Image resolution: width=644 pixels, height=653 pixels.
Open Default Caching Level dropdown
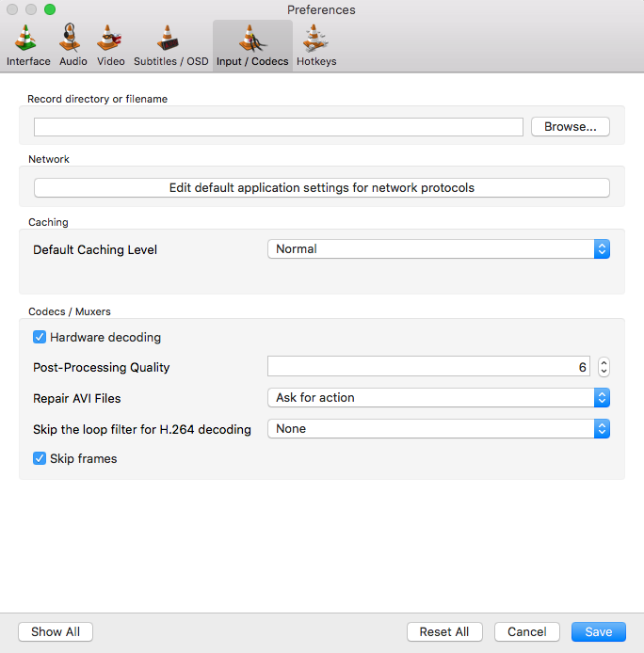pos(439,249)
